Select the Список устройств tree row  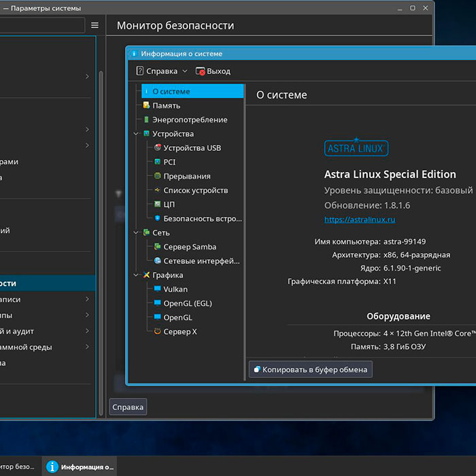click(x=196, y=190)
